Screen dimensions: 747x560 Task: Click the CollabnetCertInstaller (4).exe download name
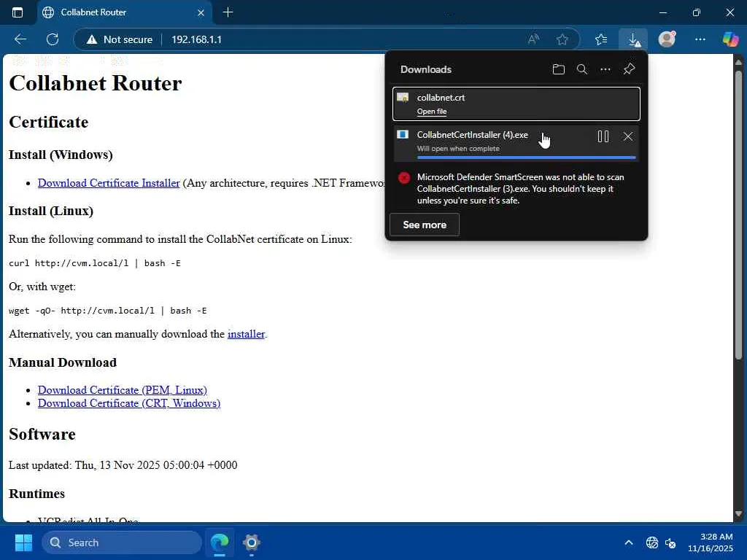click(x=472, y=135)
